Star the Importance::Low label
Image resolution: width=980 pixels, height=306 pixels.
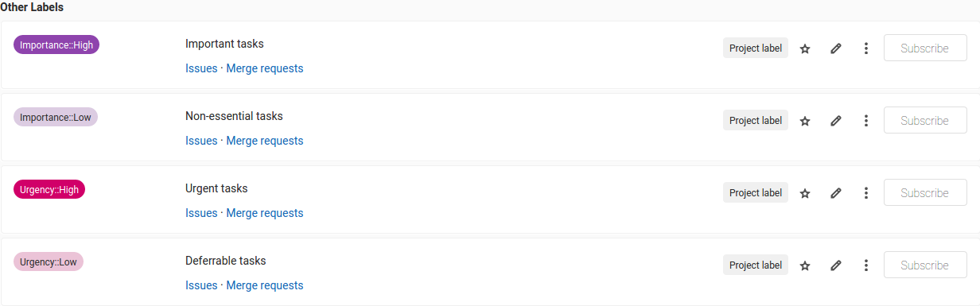pyautogui.click(x=804, y=121)
